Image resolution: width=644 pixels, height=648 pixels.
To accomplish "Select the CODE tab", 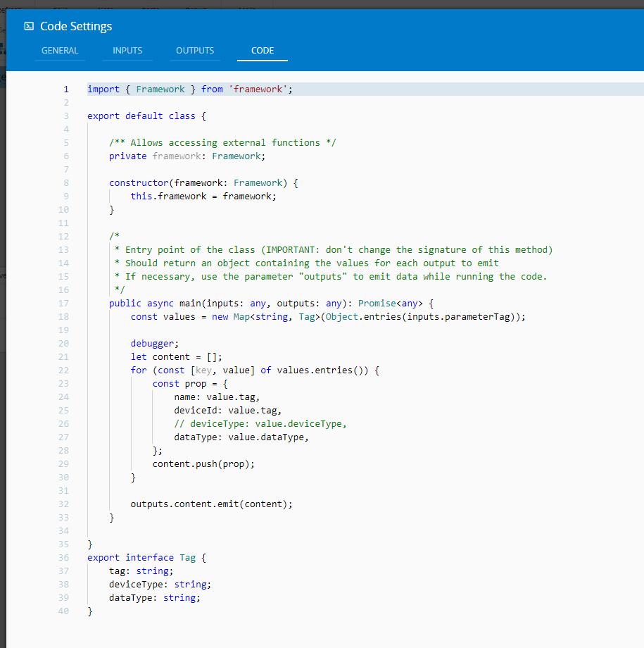I will pyautogui.click(x=263, y=51).
